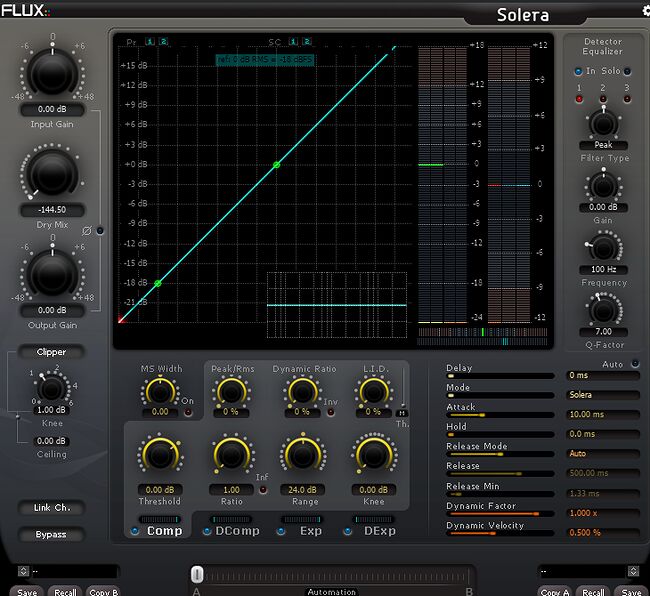Screen dimensions: 650x596
Task: Click the Attack slider
Action: (500, 415)
